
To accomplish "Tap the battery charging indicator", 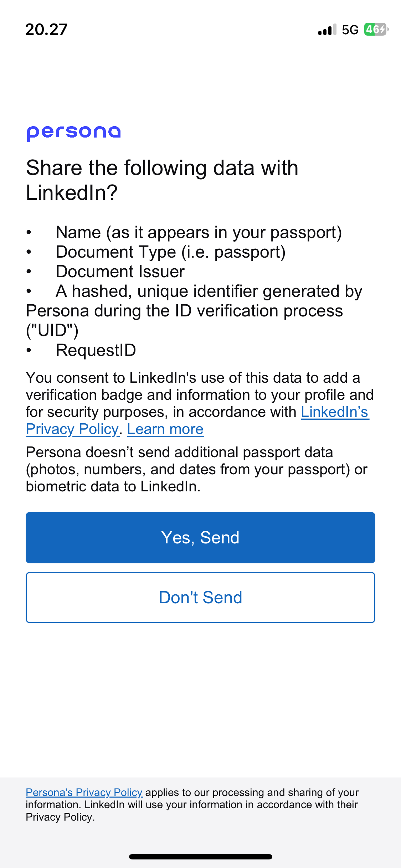I will 376,29.
